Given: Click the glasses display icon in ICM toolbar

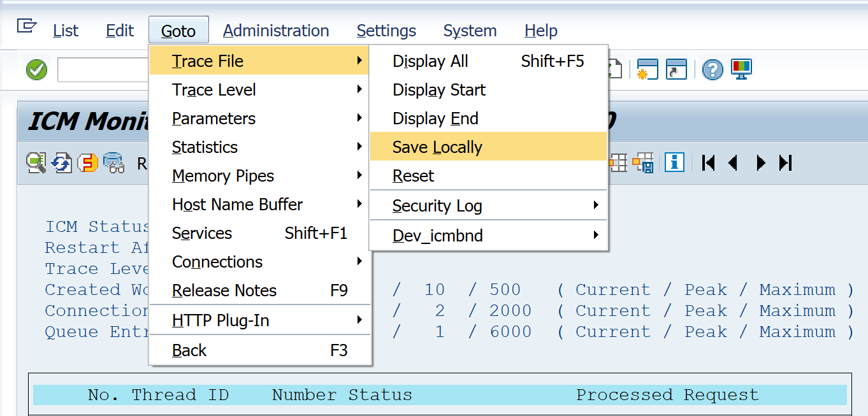Looking at the screenshot, I should (x=114, y=163).
